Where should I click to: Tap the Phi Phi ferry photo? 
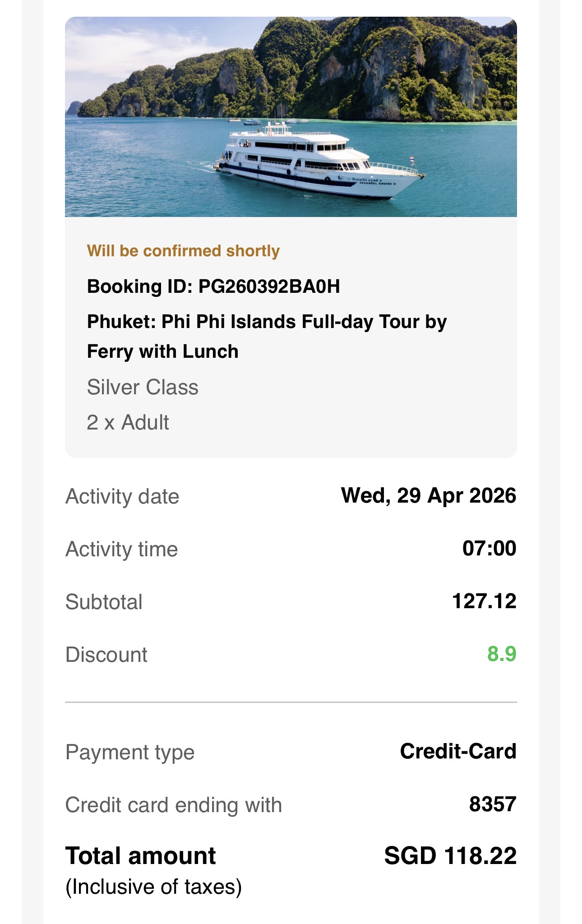(291, 117)
